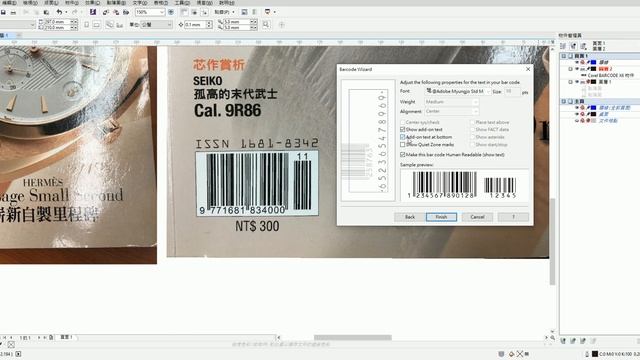Enable Show Quiet Zone marks checkbox
Image resolution: width=640 pixels, height=360 pixels.
point(403,144)
